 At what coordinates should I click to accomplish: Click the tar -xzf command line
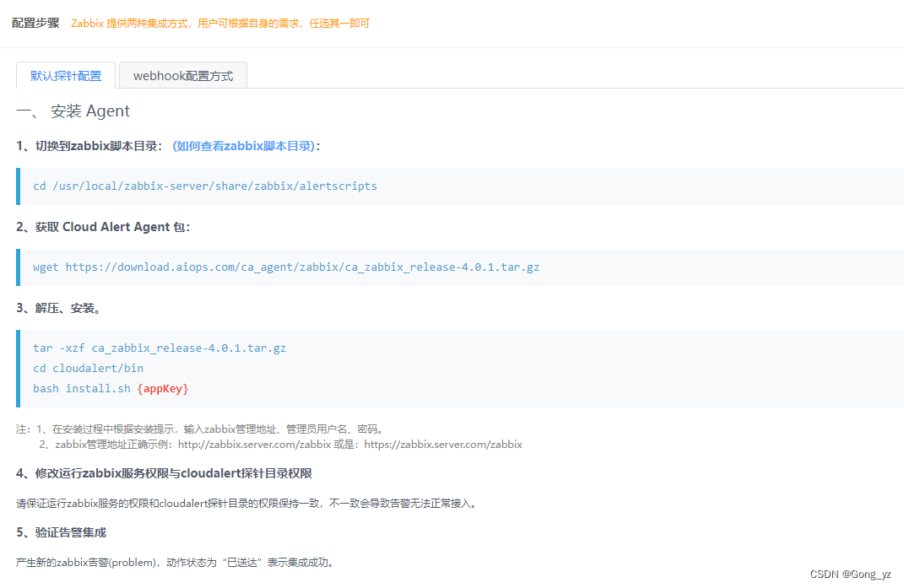pos(160,348)
